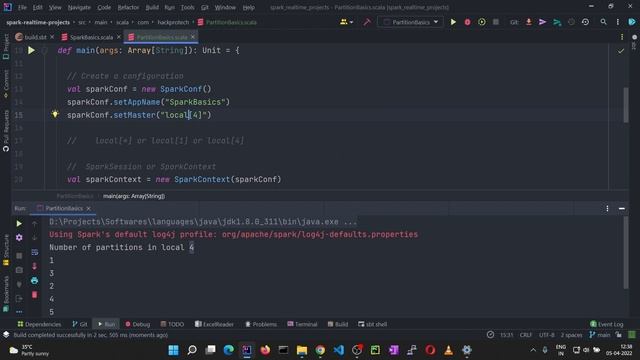The image size is (640, 360).
Task: Open toolbar more options kebab icon
Action: coord(618,22)
